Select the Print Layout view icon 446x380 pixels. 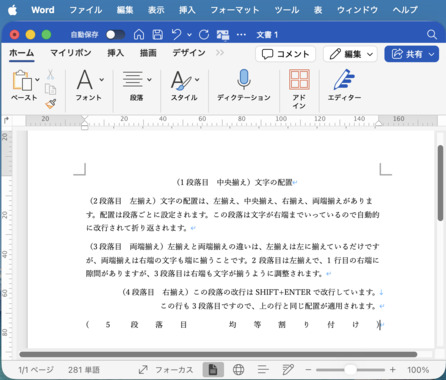[213, 370]
